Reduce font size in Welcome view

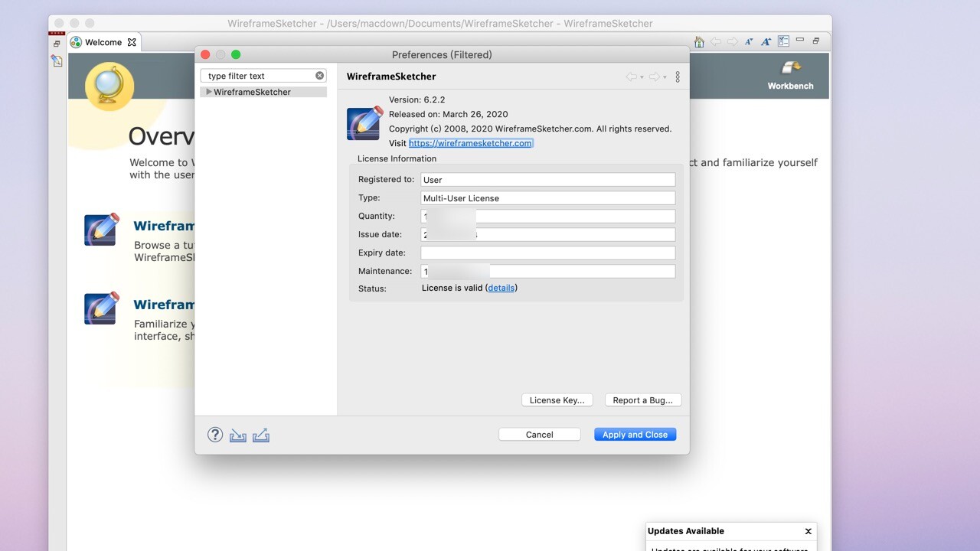click(750, 42)
